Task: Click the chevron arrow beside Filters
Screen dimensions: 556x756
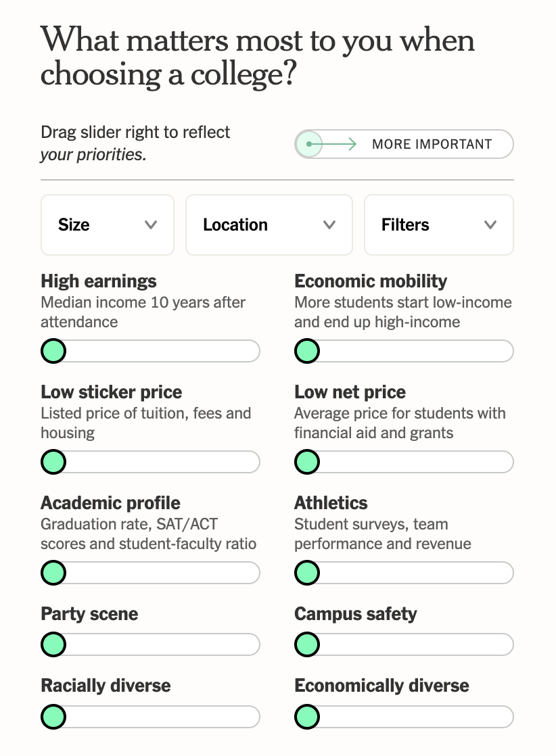Action: pos(490,225)
